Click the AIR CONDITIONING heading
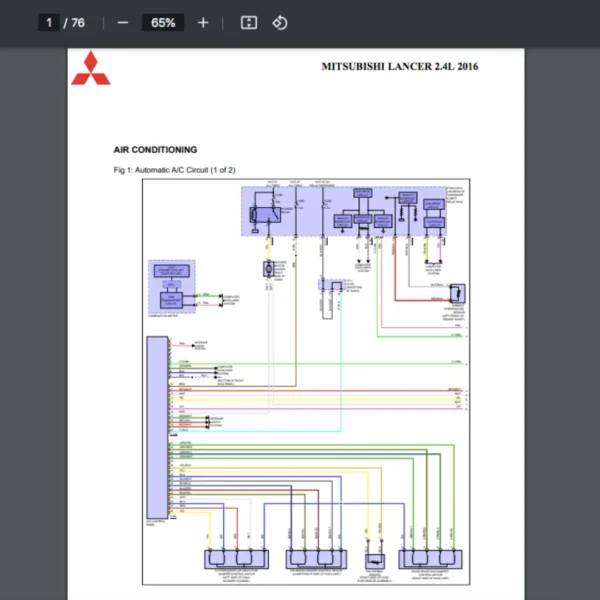600x600 pixels. point(155,149)
